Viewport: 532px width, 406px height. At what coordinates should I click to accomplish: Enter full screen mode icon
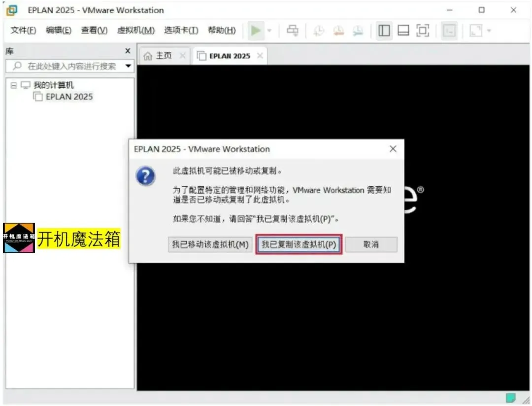423,31
